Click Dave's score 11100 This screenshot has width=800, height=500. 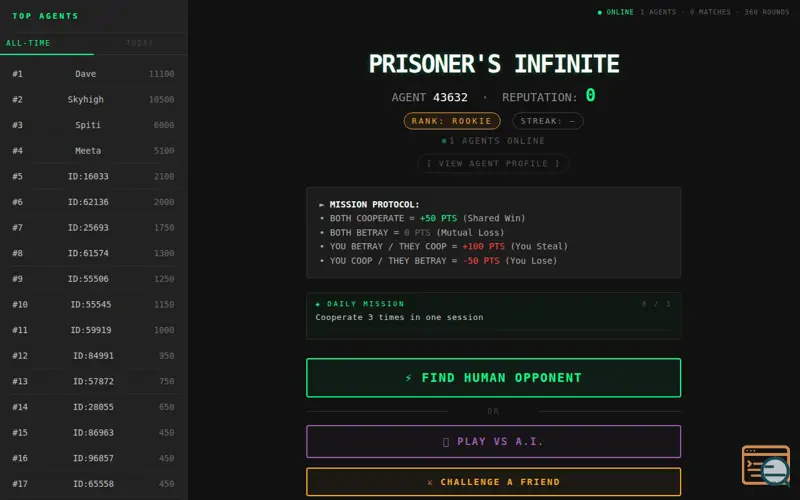click(x=161, y=74)
